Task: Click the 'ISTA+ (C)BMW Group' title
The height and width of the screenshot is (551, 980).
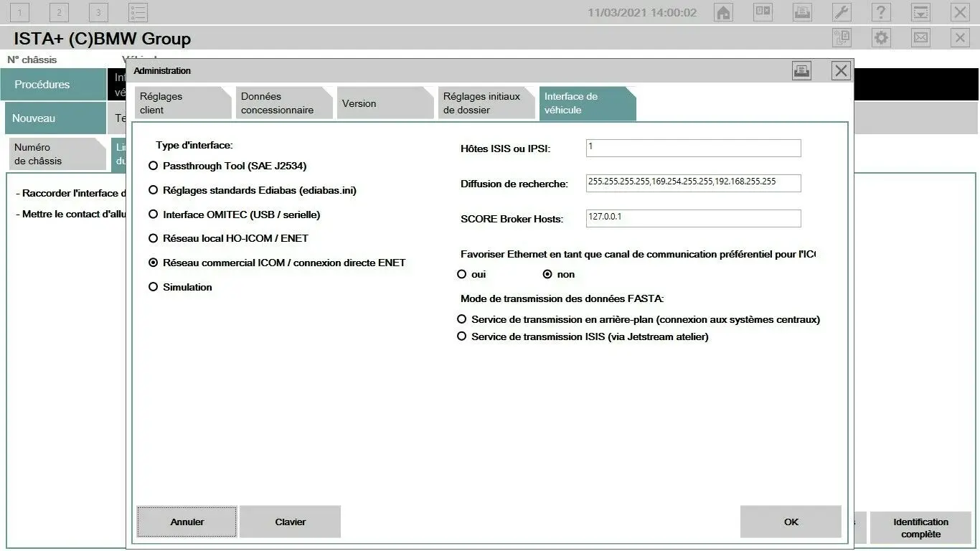Action: point(103,39)
